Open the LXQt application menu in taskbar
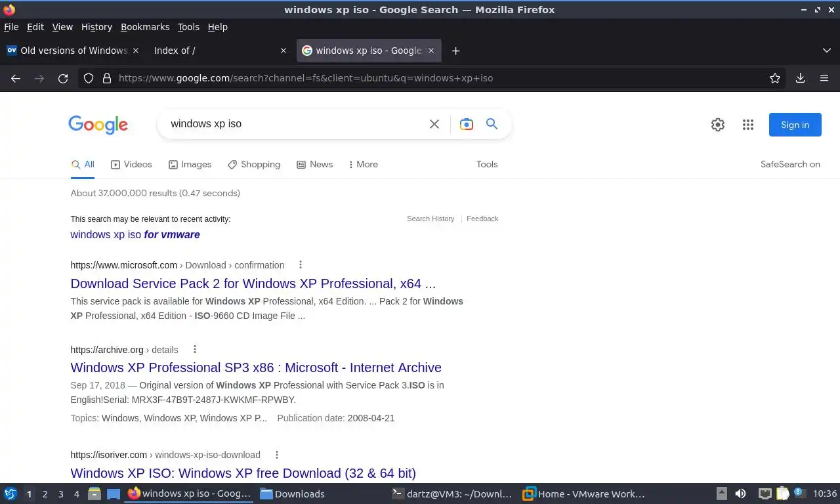840x504 pixels. point(10,493)
